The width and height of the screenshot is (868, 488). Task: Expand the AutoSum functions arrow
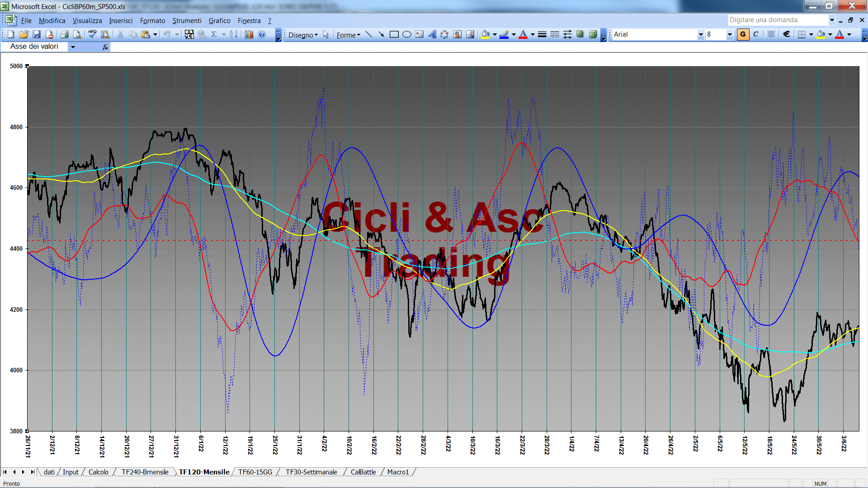pyautogui.click(x=223, y=34)
